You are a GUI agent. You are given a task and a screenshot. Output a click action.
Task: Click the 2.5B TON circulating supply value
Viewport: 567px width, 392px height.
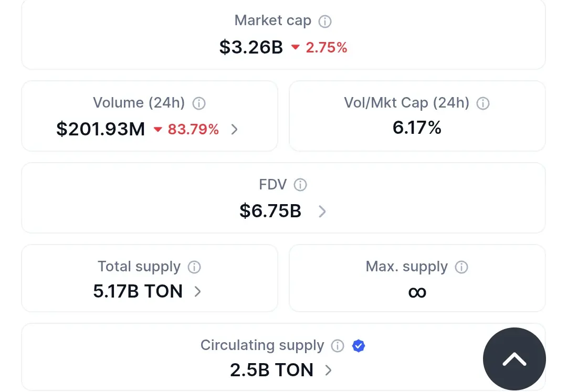[x=271, y=370]
